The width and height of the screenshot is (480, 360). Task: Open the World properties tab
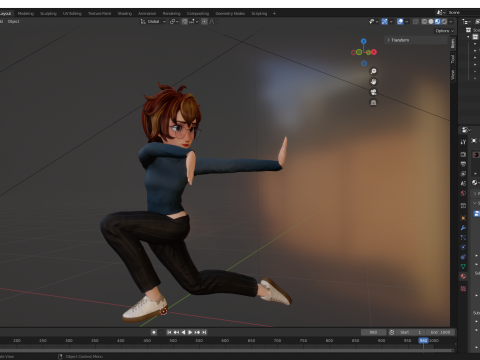tap(463, 193)
